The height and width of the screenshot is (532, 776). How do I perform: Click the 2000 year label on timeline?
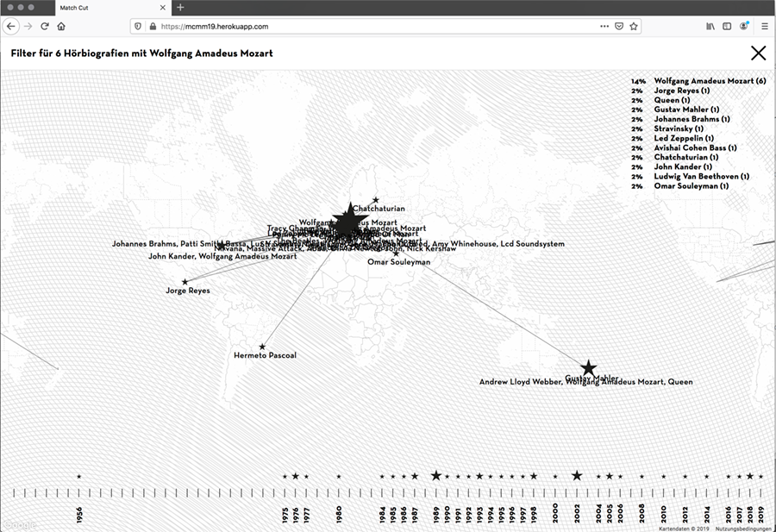point(555,513)
